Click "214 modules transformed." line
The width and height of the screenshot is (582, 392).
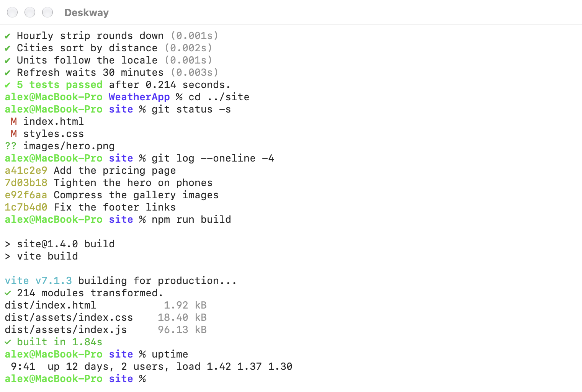coord(84,293)
